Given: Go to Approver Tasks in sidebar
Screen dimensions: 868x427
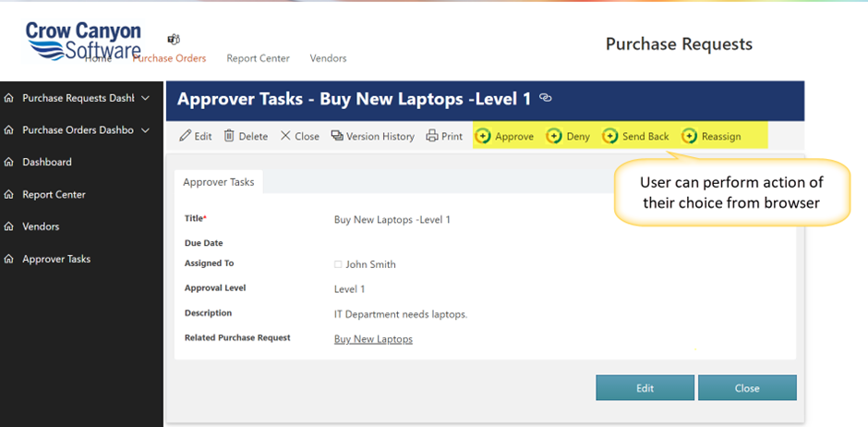Looking at the screenshot, I should pos(56,259).
